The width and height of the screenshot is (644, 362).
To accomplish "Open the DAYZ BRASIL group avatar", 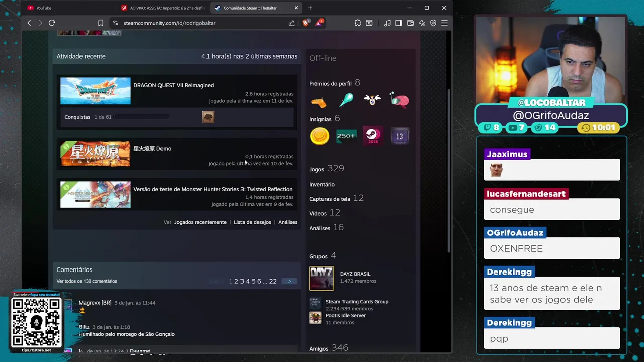I will pyautogui.click(x=321, y=279).
